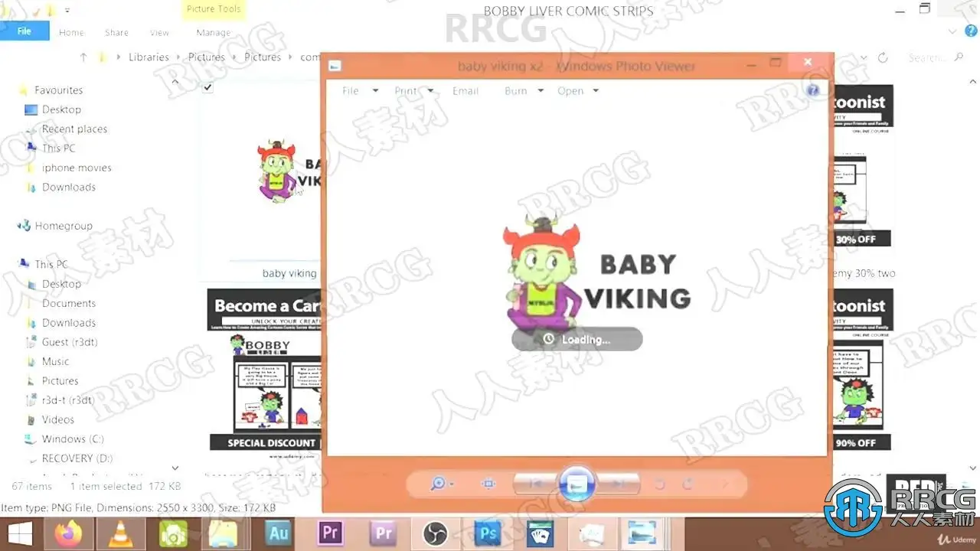Select Documents under This PC
The height and width of the screenshot is (551, 980).
click(68, 304)
